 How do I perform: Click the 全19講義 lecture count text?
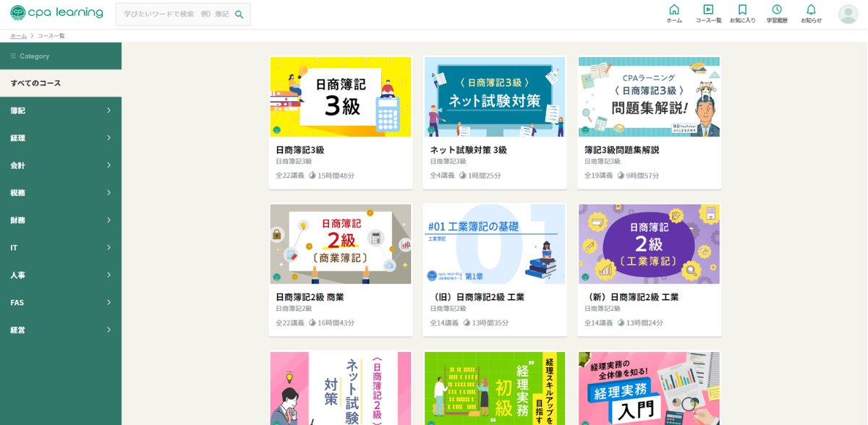coord(599,176)
